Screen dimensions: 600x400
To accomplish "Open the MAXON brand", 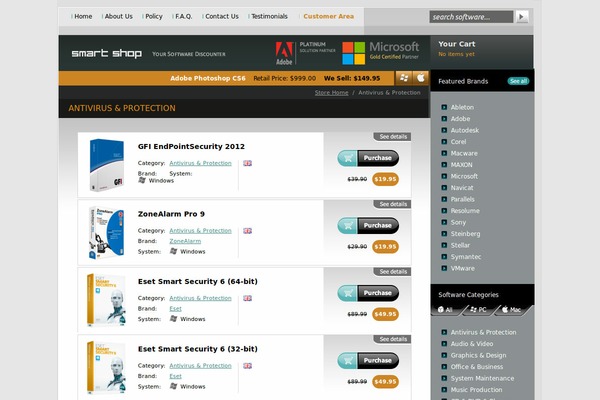I will point(461,165).
